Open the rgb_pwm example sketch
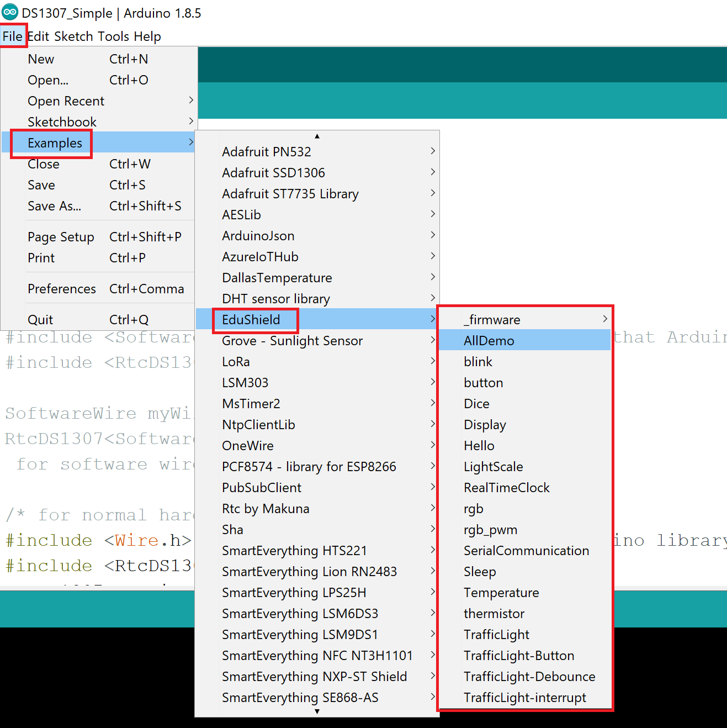The image size is (727, 728). [525, 530]
